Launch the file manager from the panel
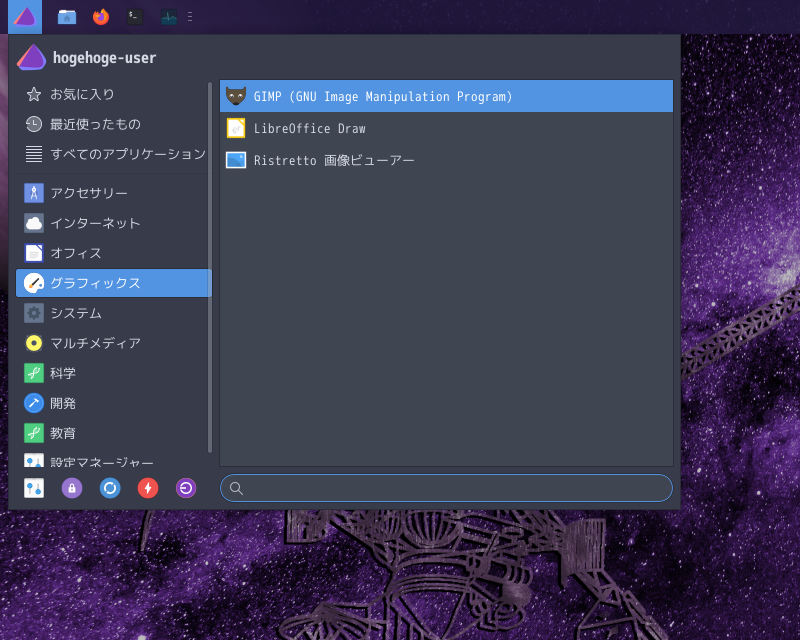Viewport: 800px width, 640px height. coord(67,17)
